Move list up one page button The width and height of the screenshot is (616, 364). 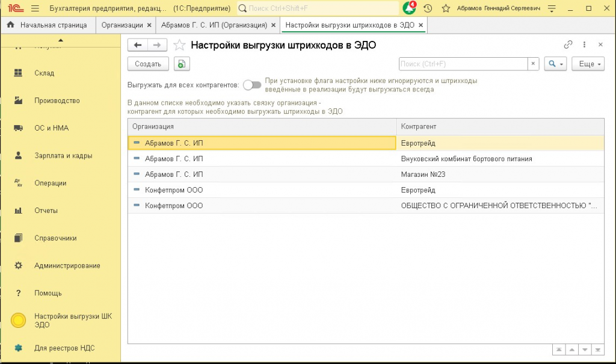[571, 350]
